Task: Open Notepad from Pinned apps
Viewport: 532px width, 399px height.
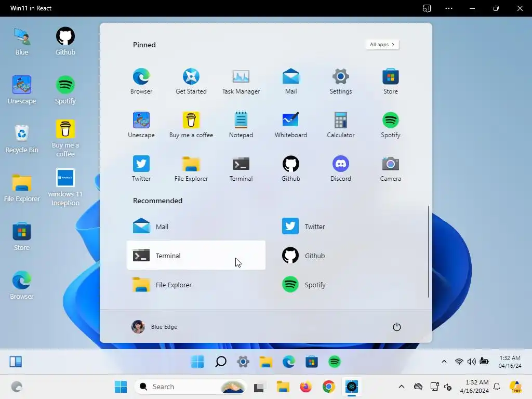Action: tap(241, 125)
